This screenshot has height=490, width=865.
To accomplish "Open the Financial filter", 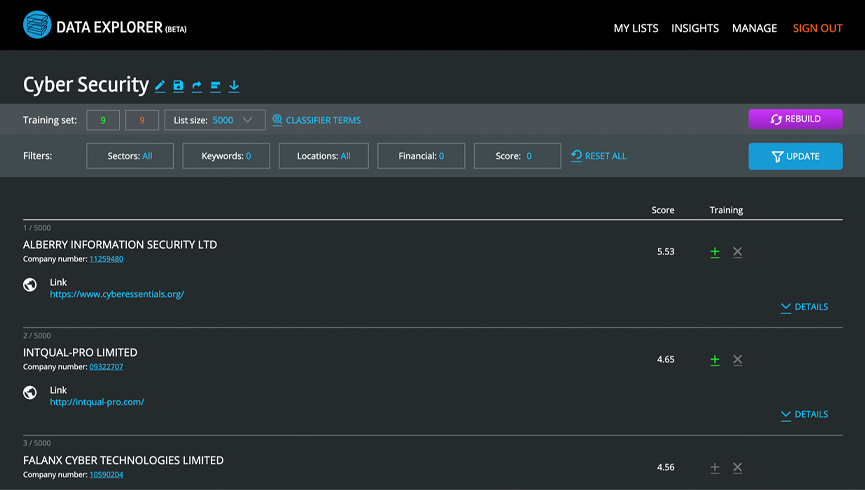I will click(x=421, y=156).
